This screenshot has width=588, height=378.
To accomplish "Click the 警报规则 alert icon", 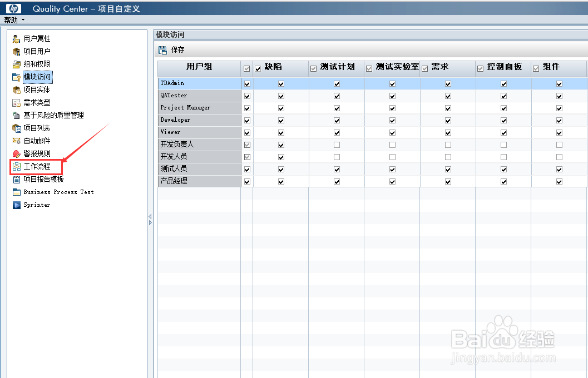I will coord(17,153).
